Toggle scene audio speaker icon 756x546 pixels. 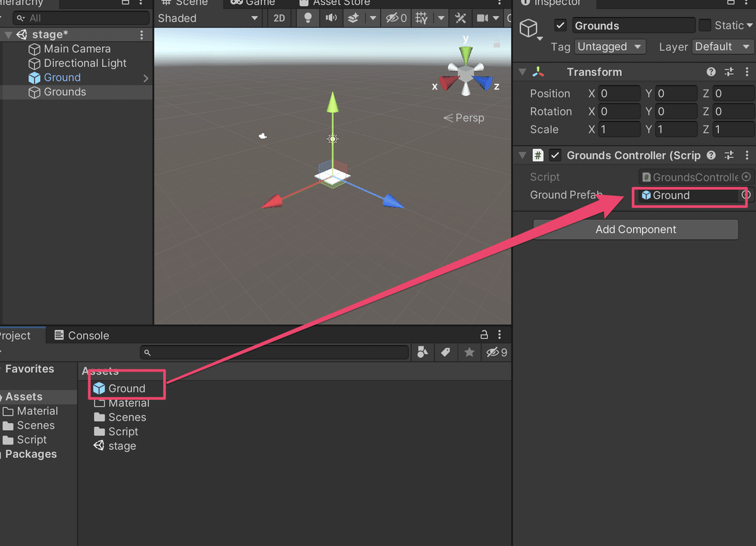point(331,18)
